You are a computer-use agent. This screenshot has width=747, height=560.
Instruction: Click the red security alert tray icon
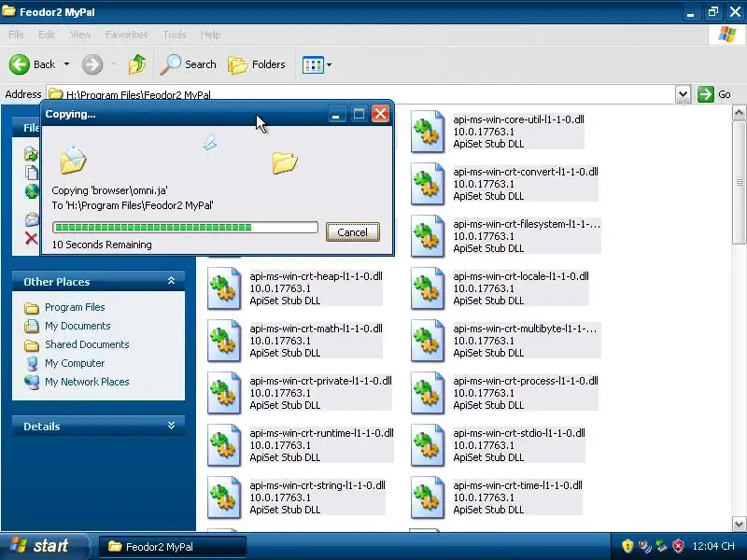678,546
